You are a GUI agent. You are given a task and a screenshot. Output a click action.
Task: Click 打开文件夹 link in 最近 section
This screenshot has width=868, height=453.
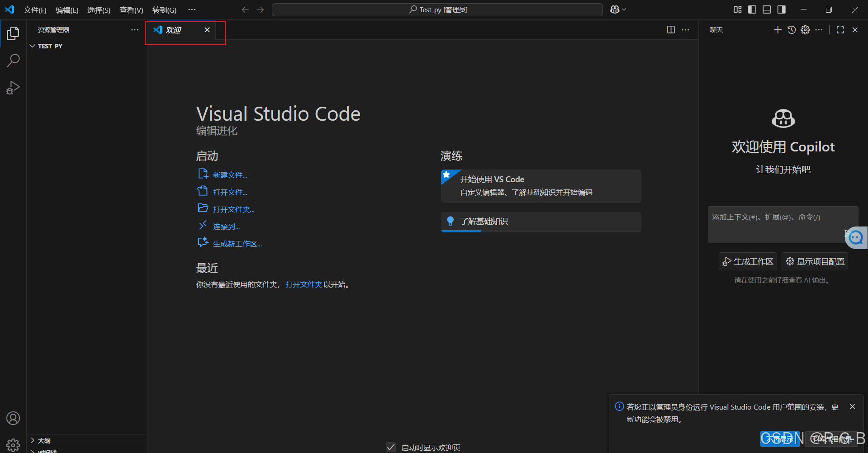[304, 284]
